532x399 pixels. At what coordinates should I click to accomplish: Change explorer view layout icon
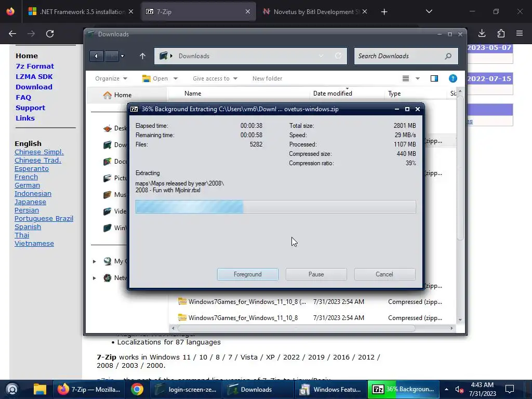(405, 78)
